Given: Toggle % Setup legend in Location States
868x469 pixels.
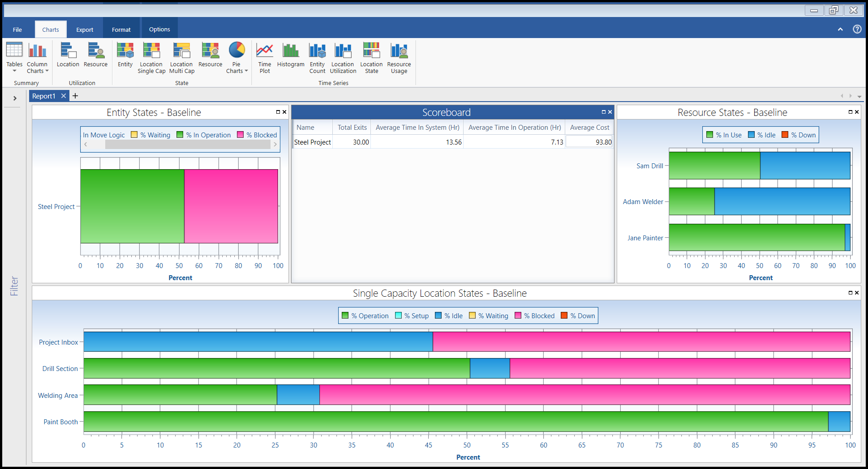Looking at the screenshot, I should (412, 316).
